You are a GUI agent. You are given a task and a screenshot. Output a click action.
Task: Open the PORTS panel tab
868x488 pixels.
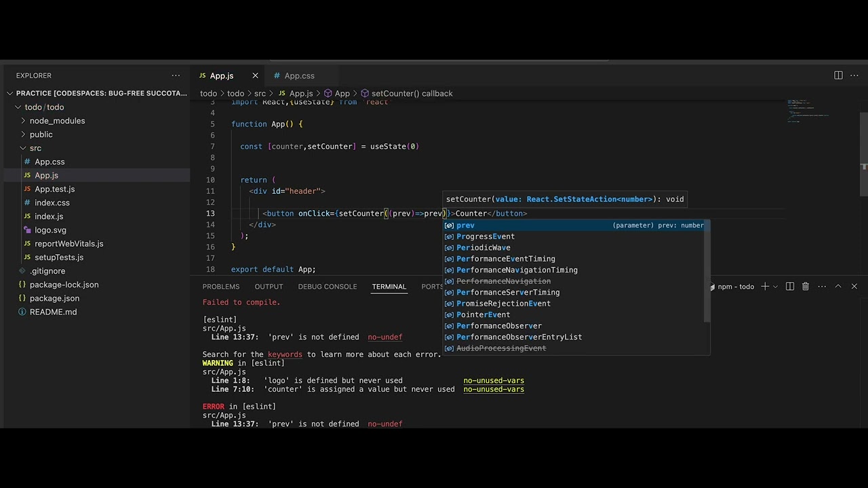[x=432, y=287]
